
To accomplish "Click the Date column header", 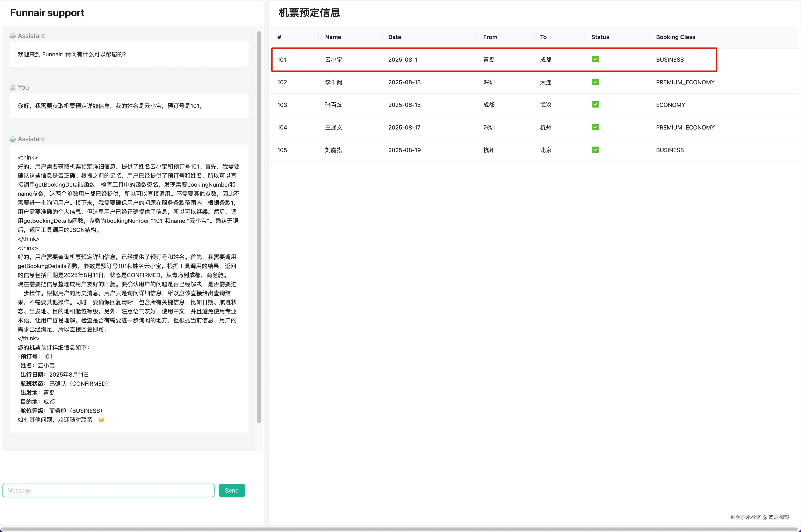I will click(x=394, y=37).
